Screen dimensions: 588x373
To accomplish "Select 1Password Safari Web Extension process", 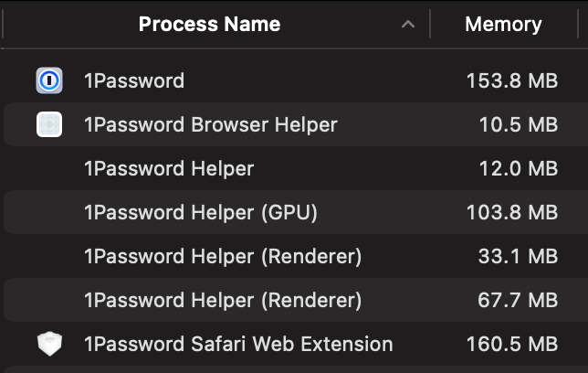I will pos(296,344).
